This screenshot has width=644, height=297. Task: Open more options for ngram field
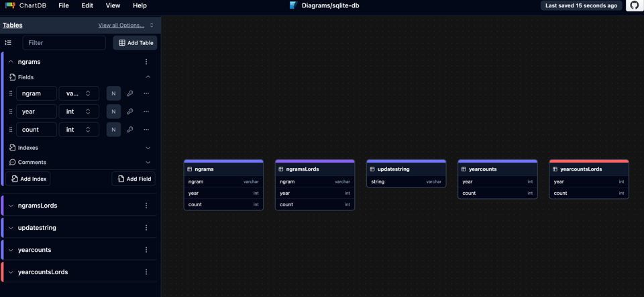coord(146,93)
